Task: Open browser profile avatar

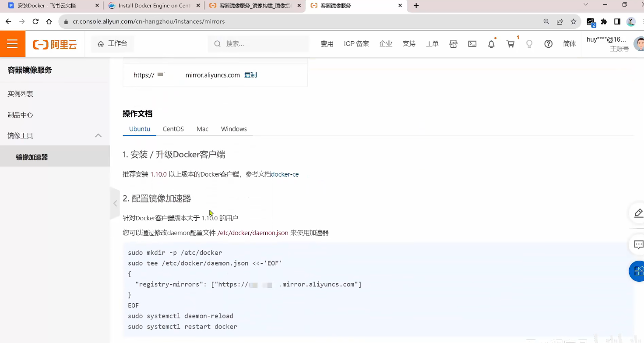Action: pyautogui.click(x=631, y=21)
